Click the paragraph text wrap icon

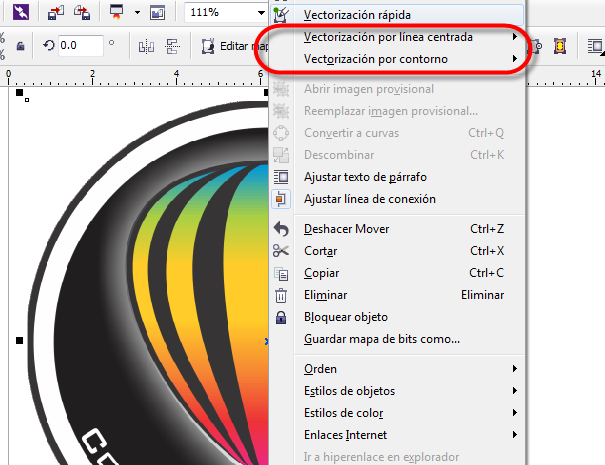281,177
